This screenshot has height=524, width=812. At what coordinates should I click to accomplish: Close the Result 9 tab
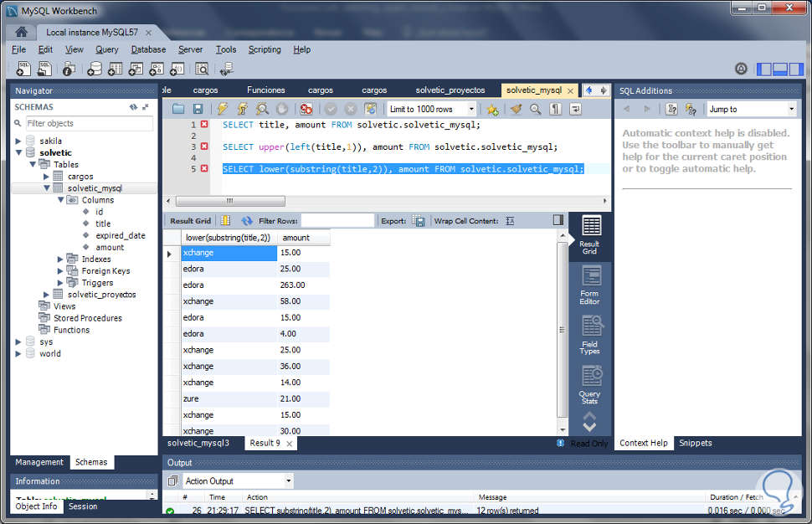[289, 444]
